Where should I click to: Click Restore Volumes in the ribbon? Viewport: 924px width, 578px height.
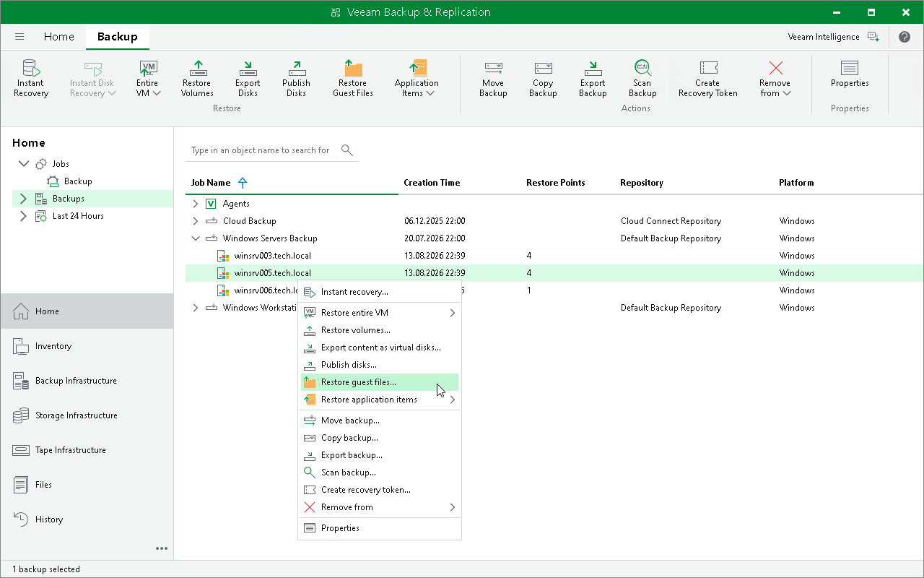pyautogui.click(x=197, y=79)
